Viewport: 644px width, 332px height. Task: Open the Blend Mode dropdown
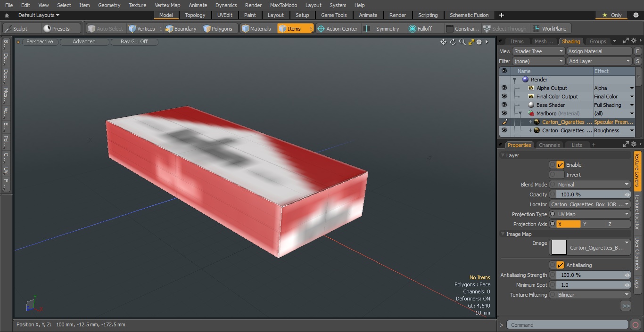pos(593,185)
